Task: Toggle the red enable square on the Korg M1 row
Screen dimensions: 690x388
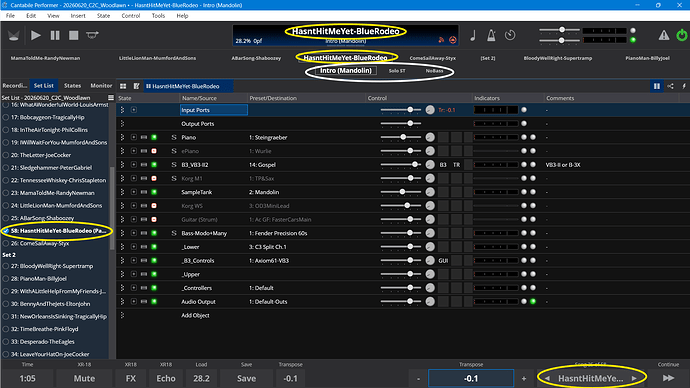Action: coord(154,178)
